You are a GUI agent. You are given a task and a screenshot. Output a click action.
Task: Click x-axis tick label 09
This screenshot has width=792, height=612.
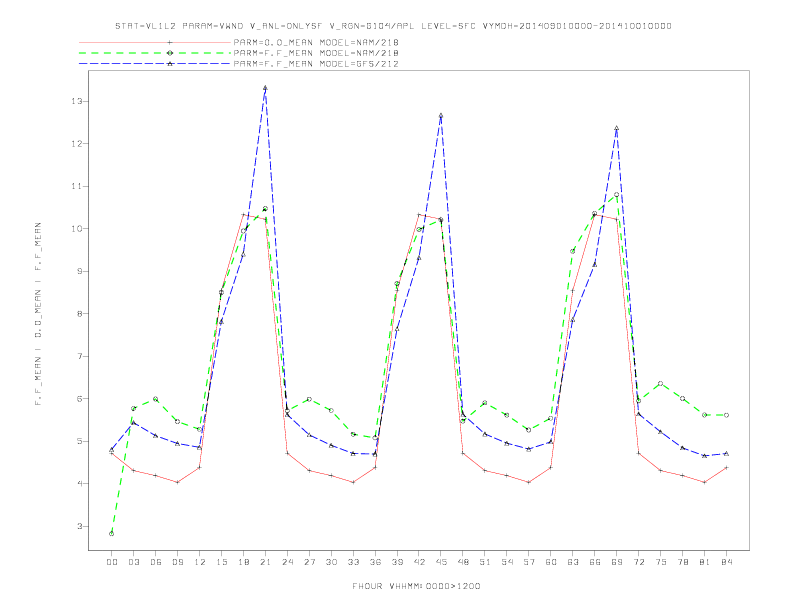[177, 562]
